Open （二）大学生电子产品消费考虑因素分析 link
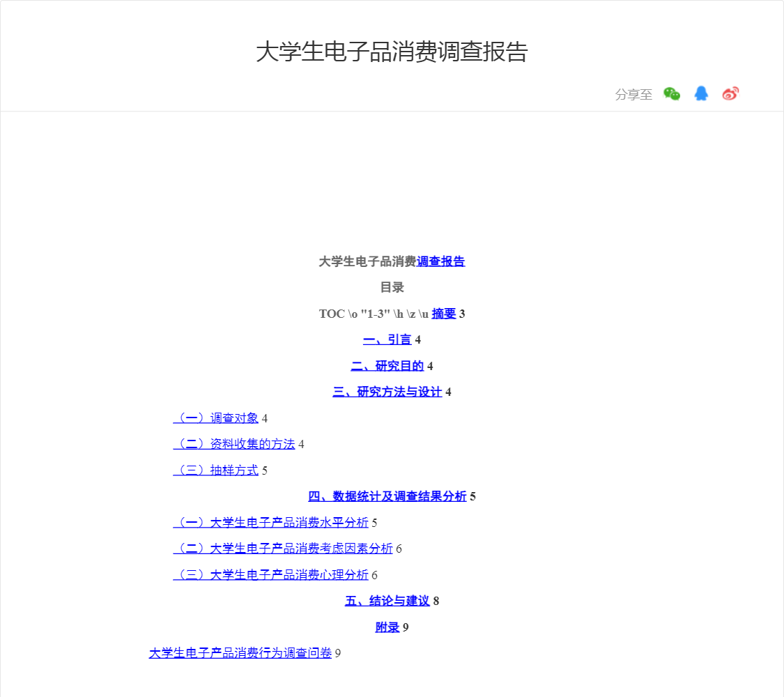784x697 pixels. pos(283,549)
